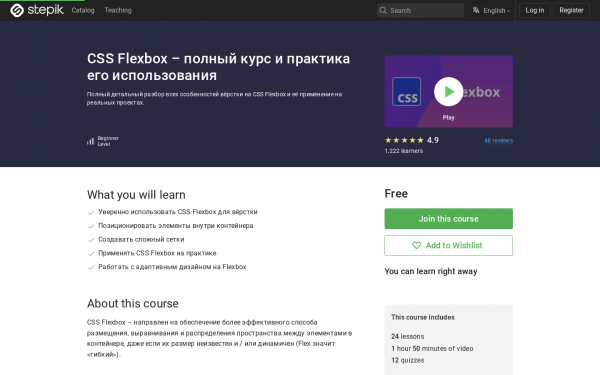
Task: Click the Stepik logo
Action: [37, 10]
